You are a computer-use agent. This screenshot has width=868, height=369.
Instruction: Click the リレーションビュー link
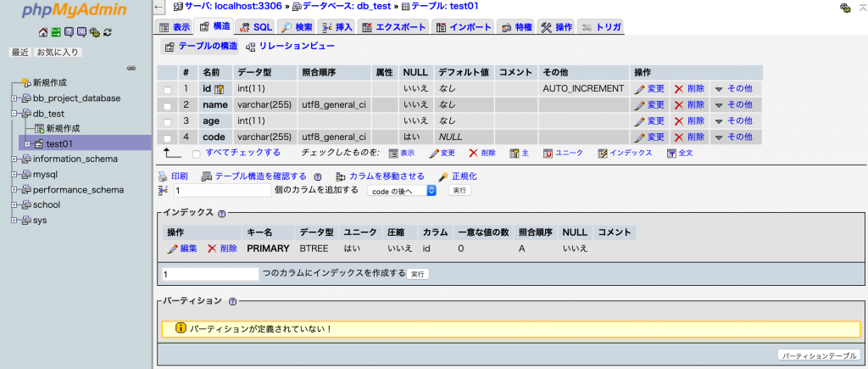(287, 47)
